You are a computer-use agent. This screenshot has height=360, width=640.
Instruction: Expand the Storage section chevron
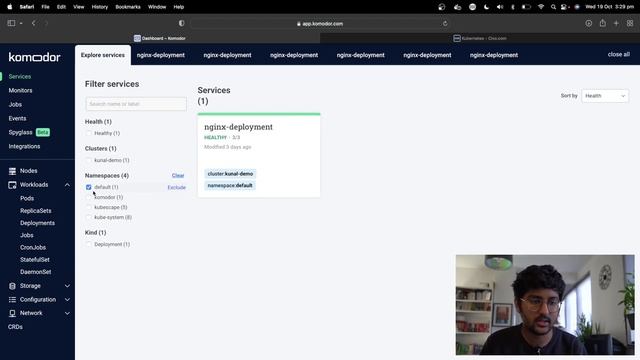67,286
